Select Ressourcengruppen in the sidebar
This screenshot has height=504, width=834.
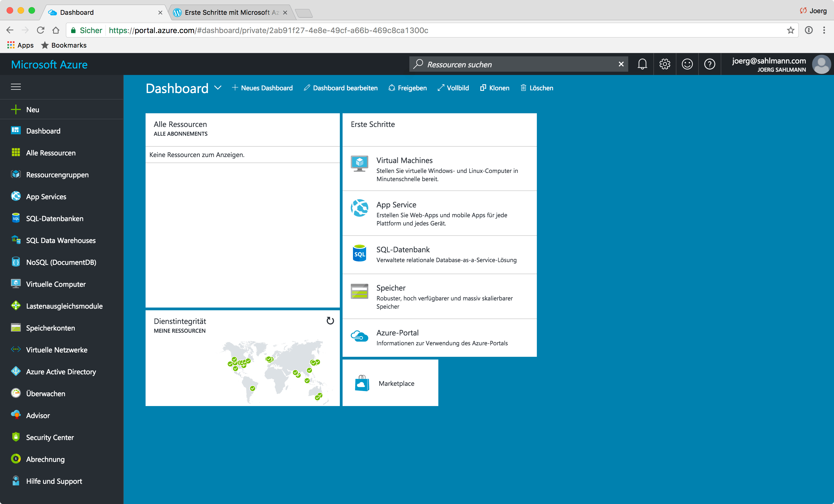(x=62, y=175)
